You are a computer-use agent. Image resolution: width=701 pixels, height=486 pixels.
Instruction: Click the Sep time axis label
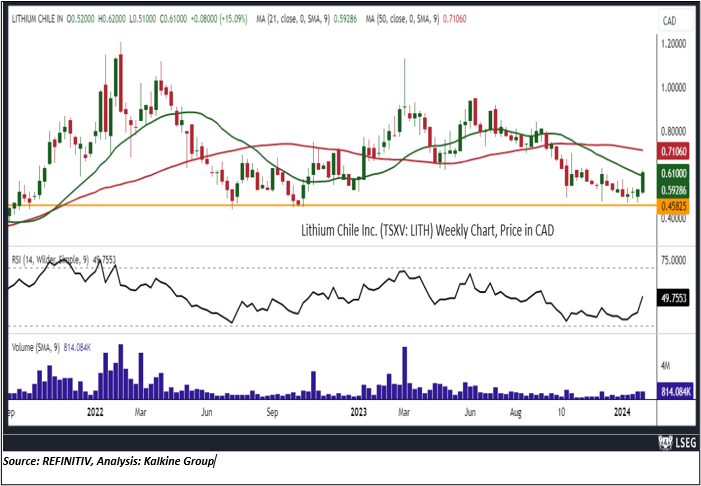(273, 412)
